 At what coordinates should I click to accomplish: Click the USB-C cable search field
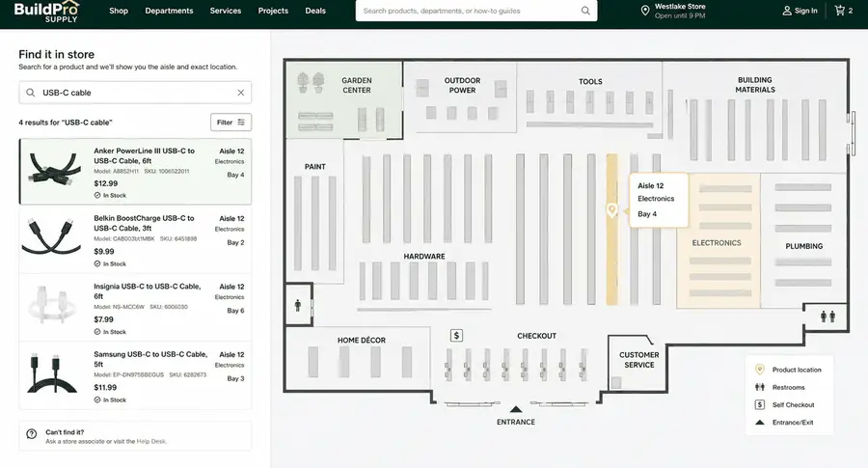point(135,93)
